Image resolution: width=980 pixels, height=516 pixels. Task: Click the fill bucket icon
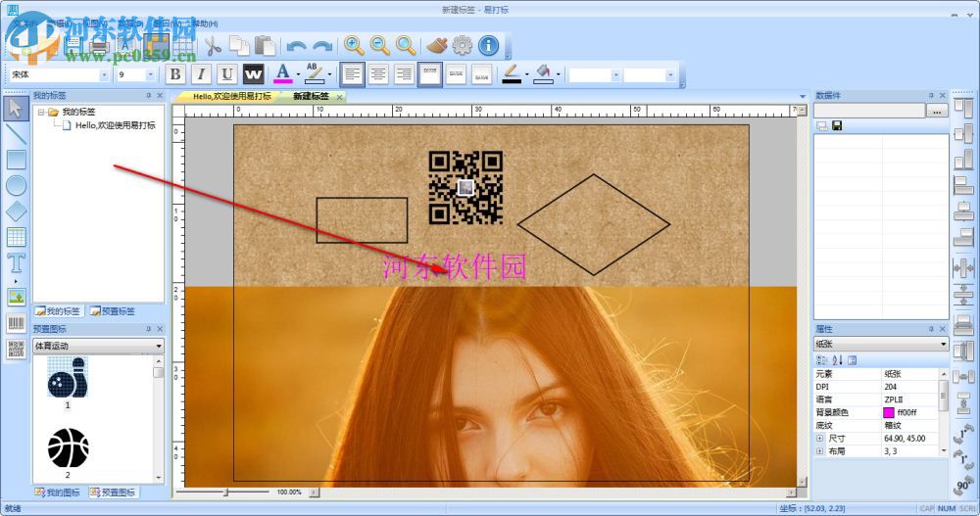pyautogui.click(x=543, y=73)
